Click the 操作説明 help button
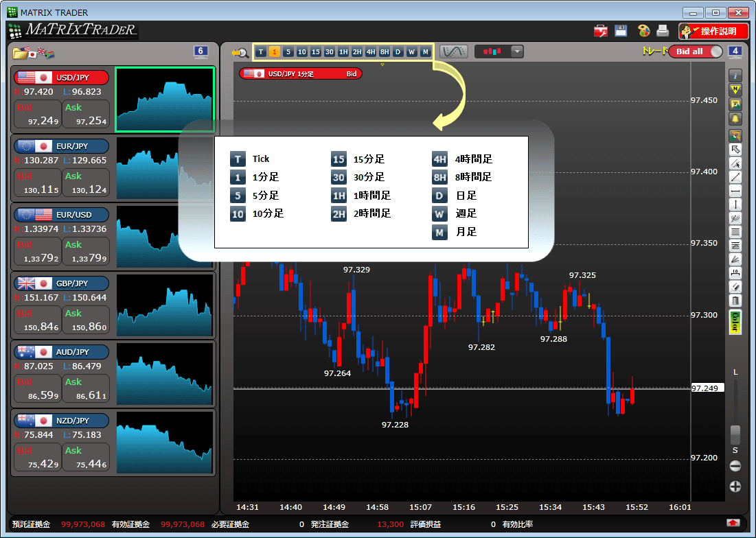 (713, 32)
